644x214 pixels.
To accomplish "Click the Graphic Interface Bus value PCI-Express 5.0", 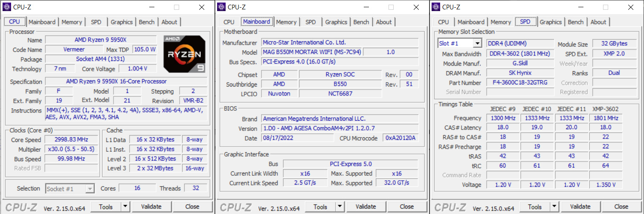I will pos(351,164).
